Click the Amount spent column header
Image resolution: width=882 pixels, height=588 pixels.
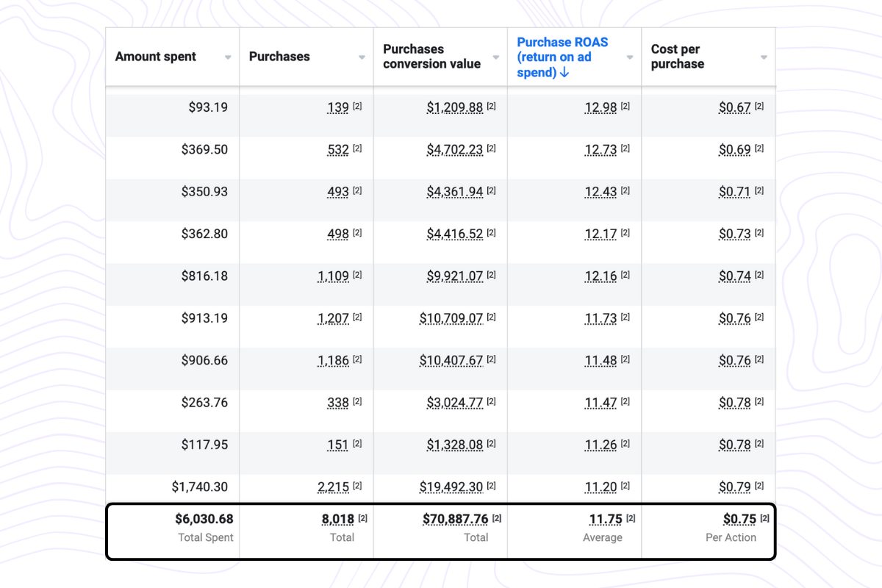[x=156, y=57]
